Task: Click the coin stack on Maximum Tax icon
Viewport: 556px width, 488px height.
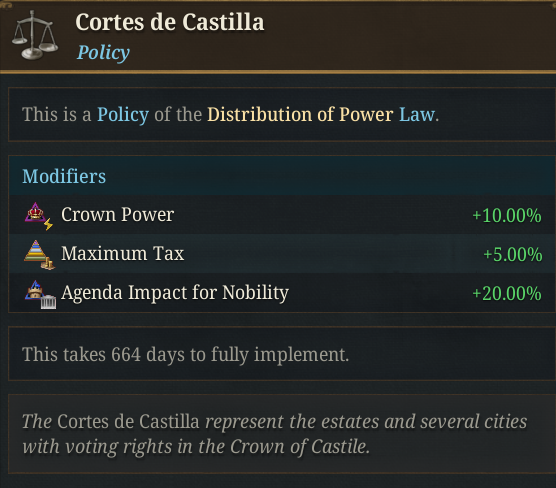Action: (x=48, y=264)
